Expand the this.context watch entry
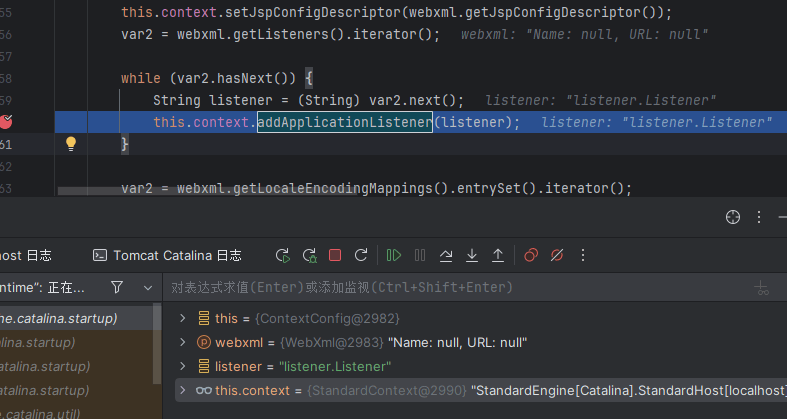This screenshot has height=419, width=787. [182, 390]
